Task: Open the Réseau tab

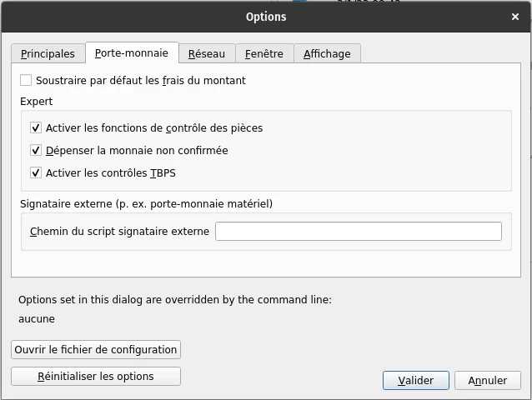Action: click(207, 53)
